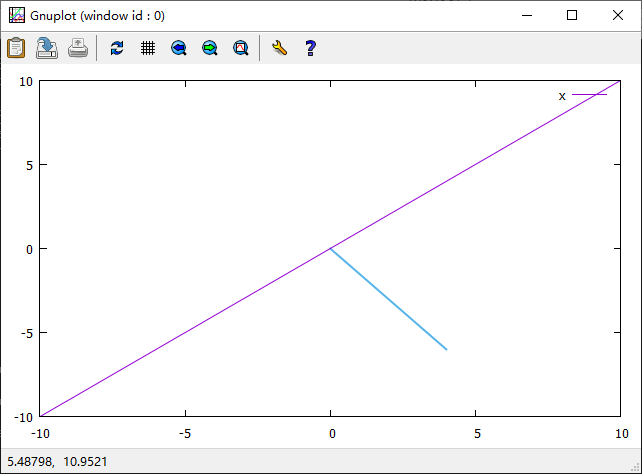Screen dimensions: 642x474
Task: Minimize the Gnuplot window
Action: [x=527, y=16]
